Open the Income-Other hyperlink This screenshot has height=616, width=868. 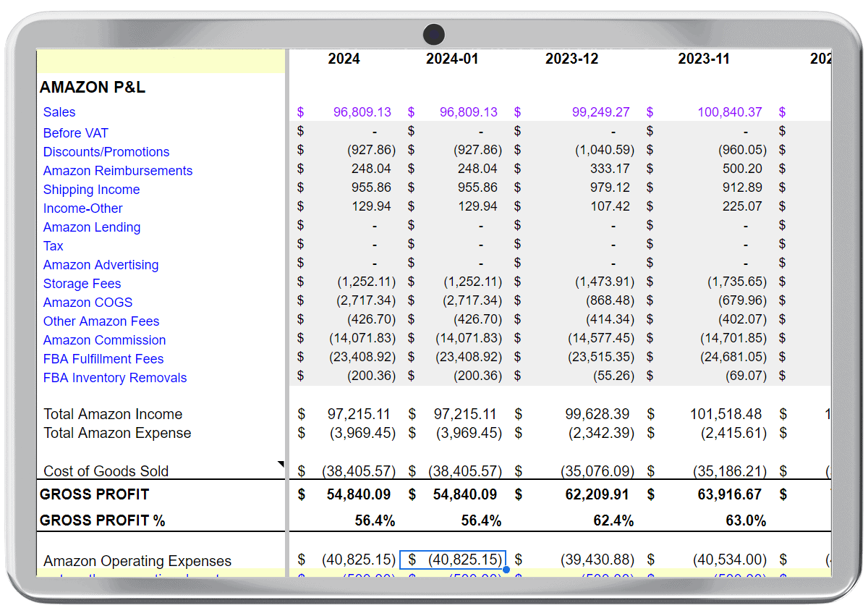[x=82, y=208]
